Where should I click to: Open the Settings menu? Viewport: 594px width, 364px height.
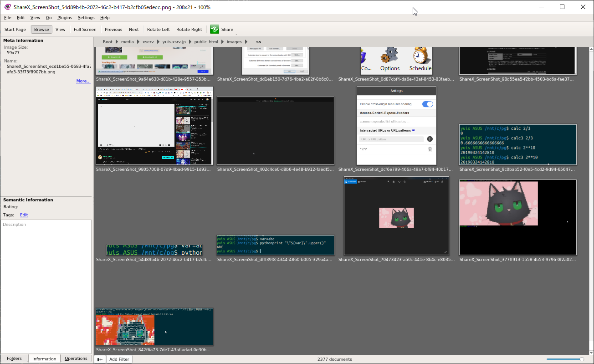pyautogui.click(x=86, y=18)
